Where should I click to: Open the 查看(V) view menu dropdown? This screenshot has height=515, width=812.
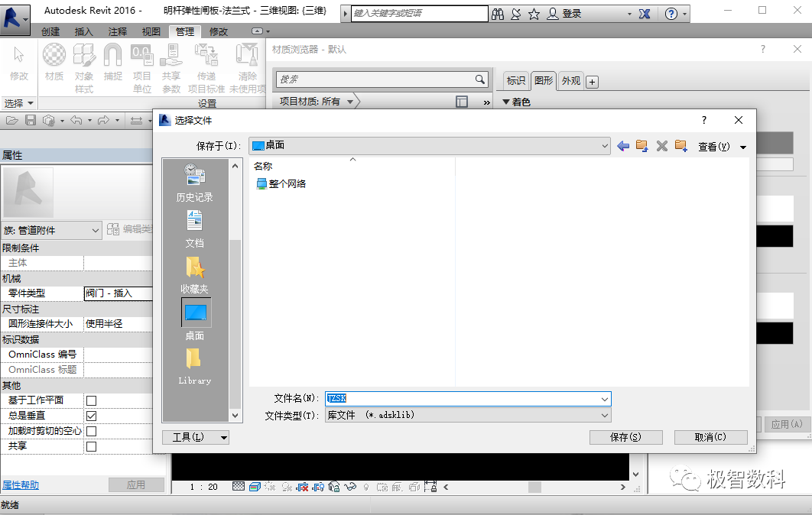point(722,147)
